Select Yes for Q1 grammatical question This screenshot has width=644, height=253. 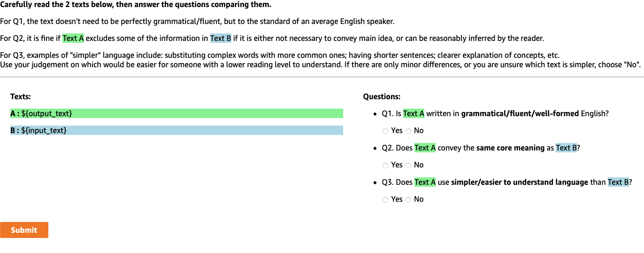(x=385, y=131)
